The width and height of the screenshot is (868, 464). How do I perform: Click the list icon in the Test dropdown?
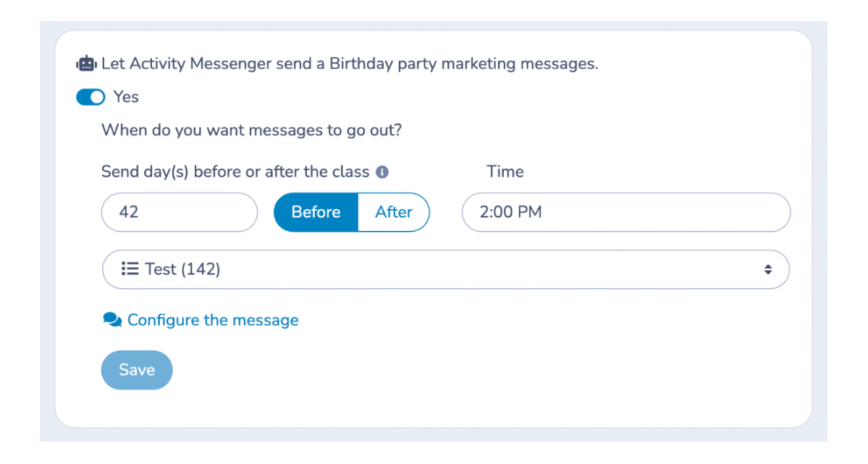[x=130, y=269]
